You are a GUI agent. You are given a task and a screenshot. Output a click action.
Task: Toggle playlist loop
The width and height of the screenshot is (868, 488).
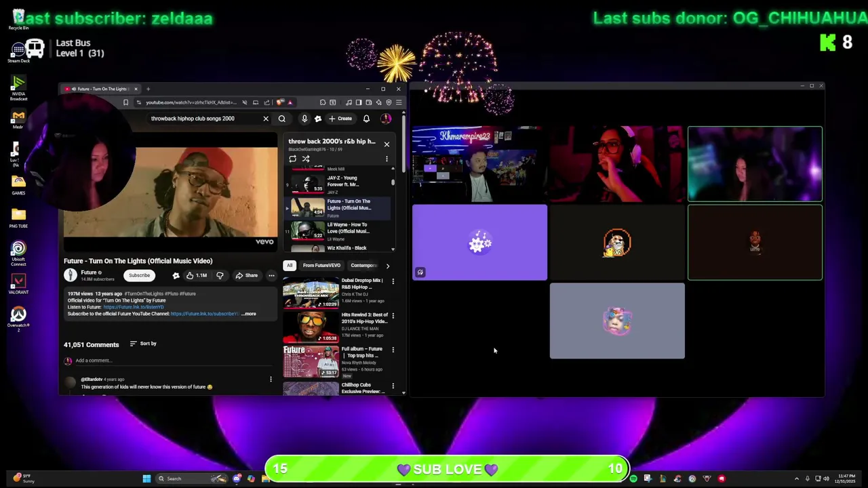click(292, 159)
